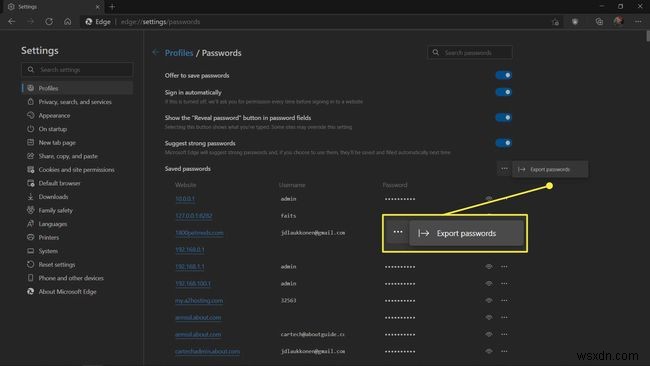Screen dimensions: 650x366
Task: Open the cartechadmin.about.com link
Action: [207, 351]
